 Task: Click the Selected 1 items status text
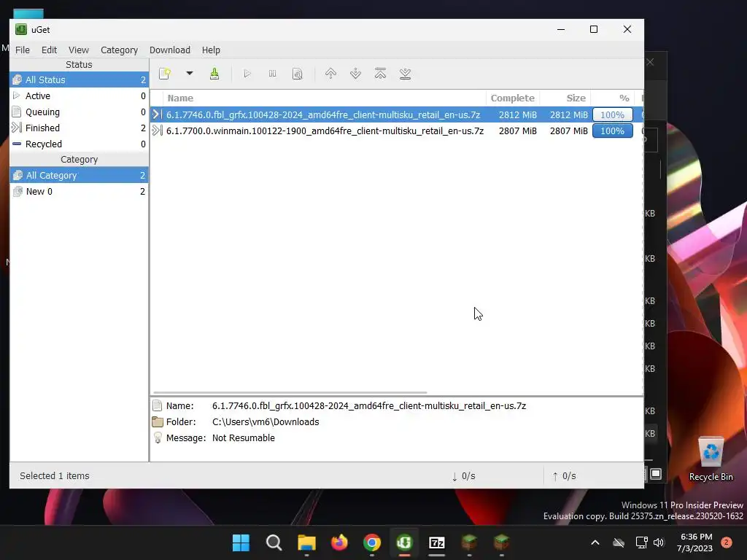54,475
